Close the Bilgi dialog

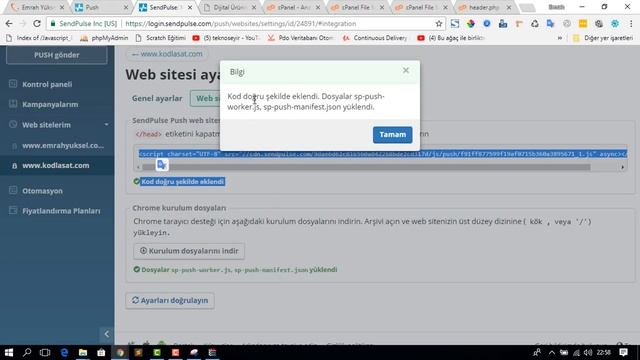(406, 71)
